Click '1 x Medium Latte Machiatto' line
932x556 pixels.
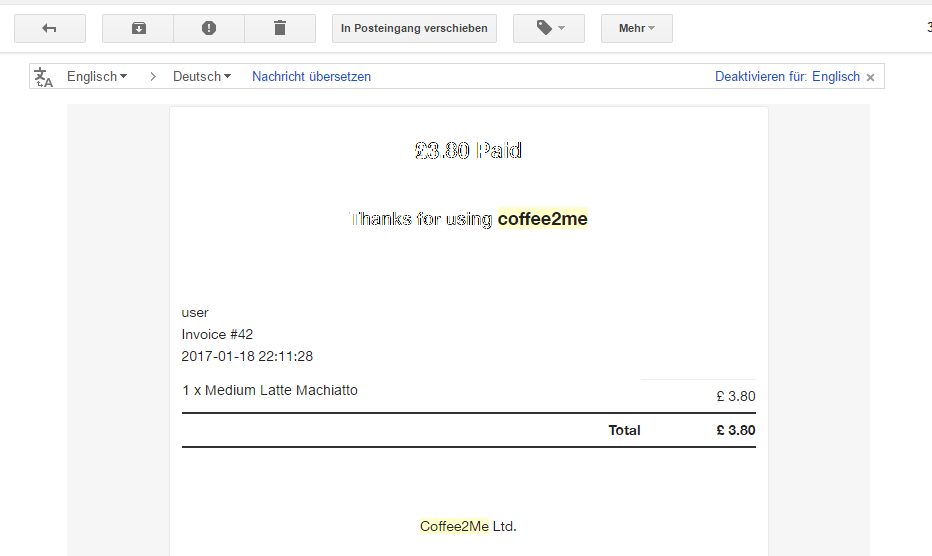tap(270, 390)
